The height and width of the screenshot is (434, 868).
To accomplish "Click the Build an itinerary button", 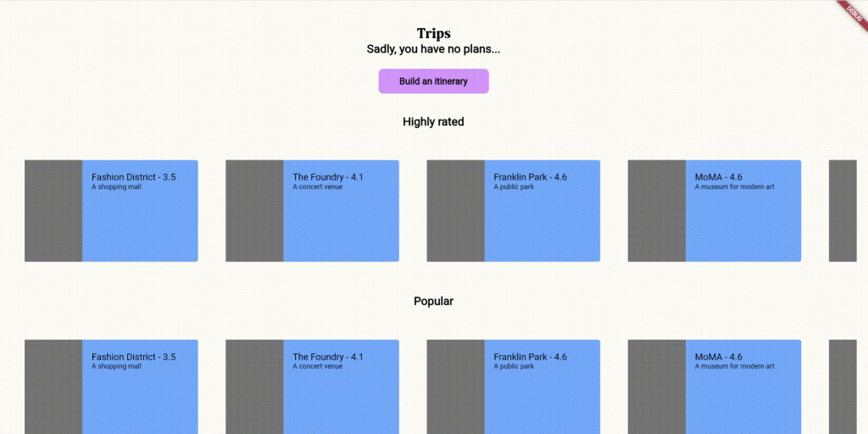I will tap(433, 81).
